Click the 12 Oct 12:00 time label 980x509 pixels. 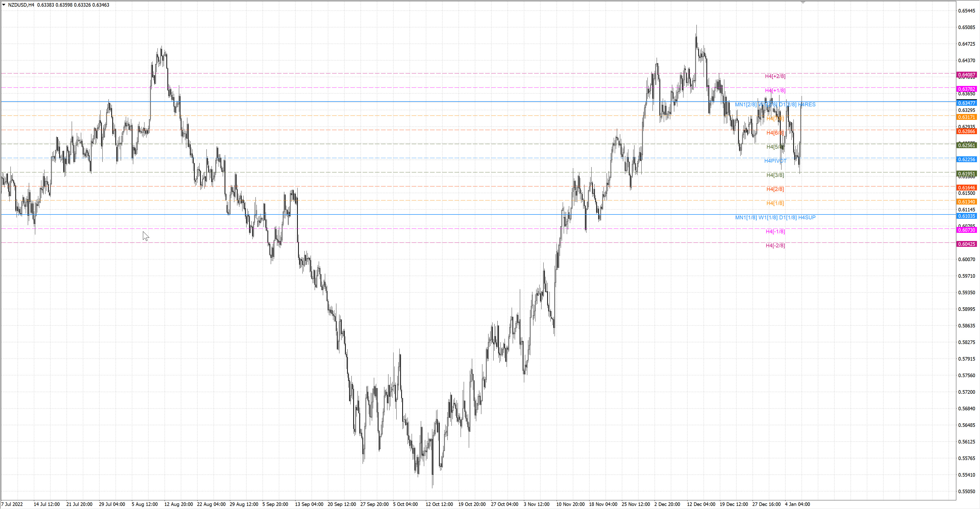tap(439, 504)
